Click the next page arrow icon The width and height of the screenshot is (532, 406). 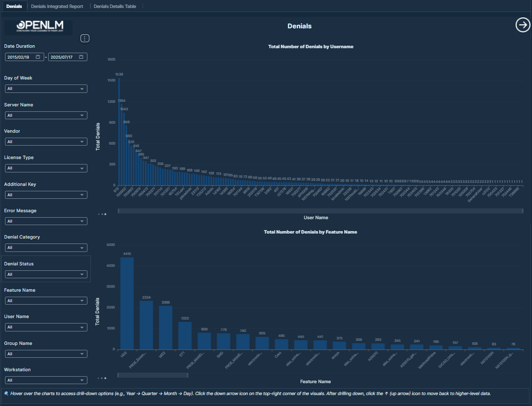pos(523,25)
